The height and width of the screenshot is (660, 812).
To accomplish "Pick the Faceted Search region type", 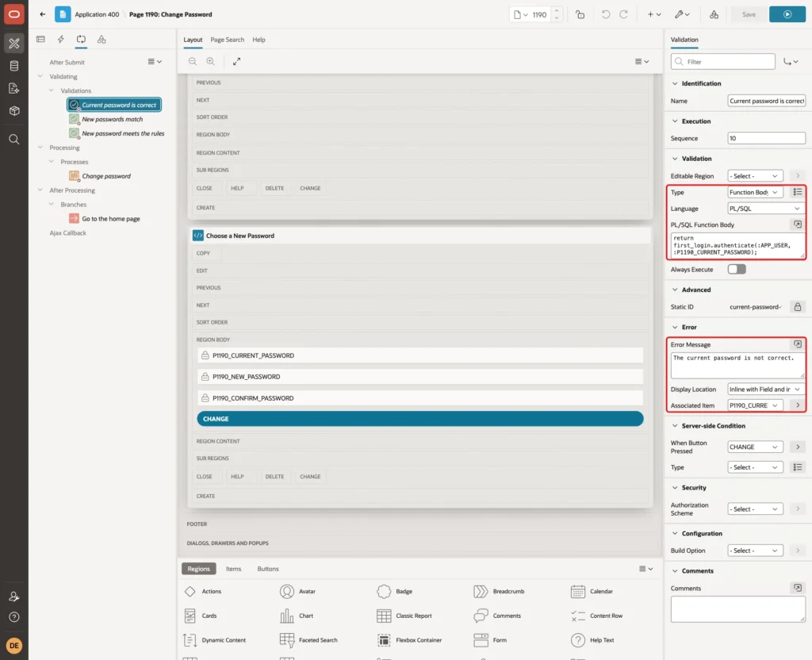I will 308,640.
